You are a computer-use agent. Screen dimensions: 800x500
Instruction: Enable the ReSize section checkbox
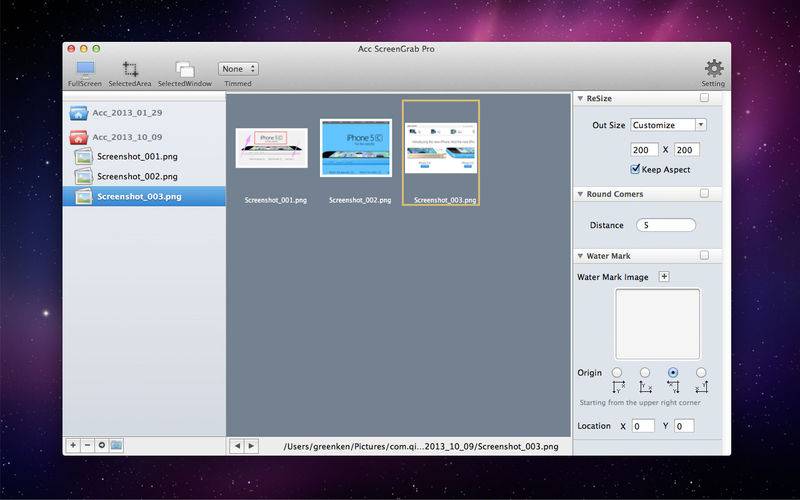point(704,97)
